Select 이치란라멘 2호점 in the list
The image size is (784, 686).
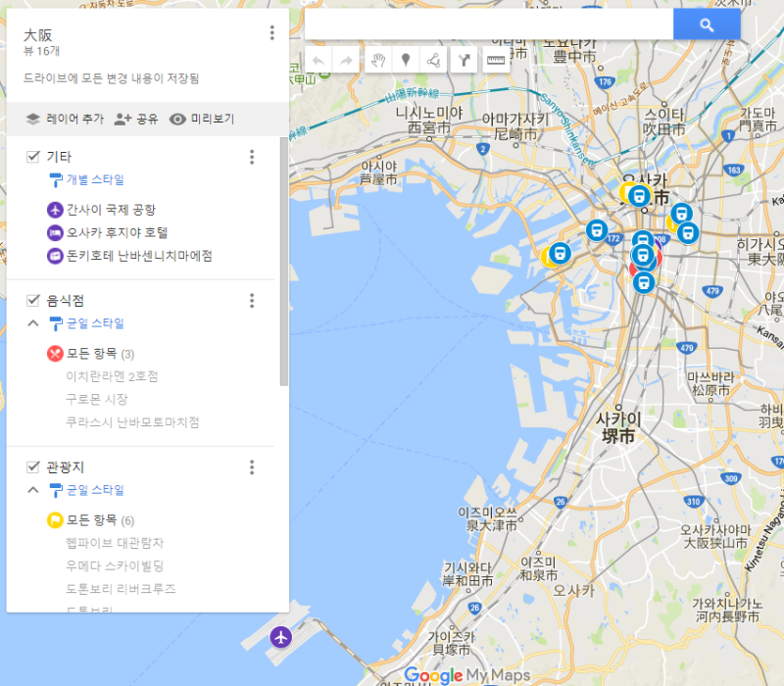[112, 376]
